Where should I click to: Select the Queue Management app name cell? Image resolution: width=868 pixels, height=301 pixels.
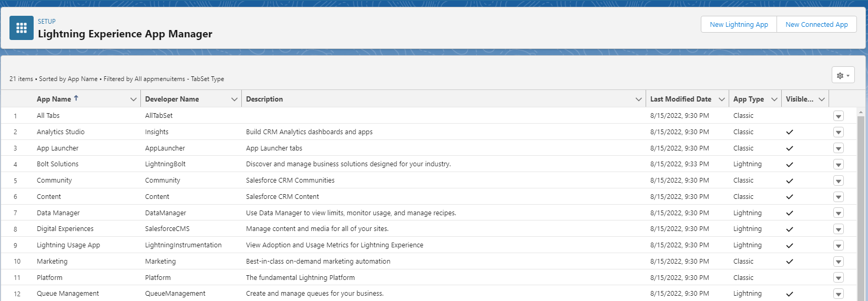point(68,294)
